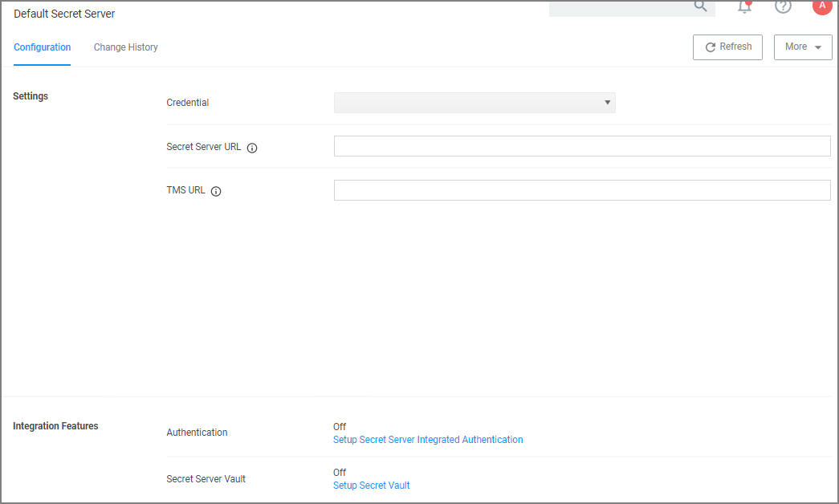The height and width of the screenshot is (504, 839).
Task: Click the TMS URL input field
Action: (x=582, y=190)
